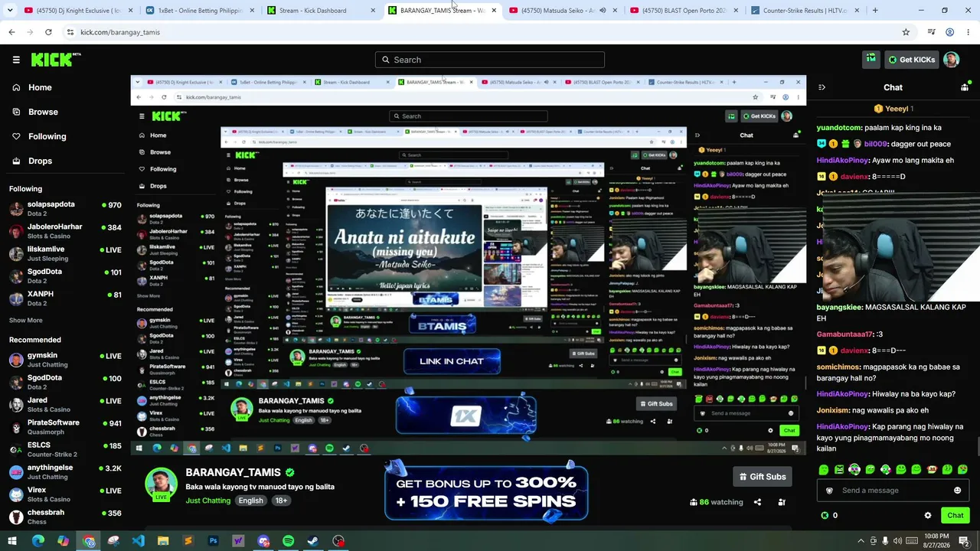The width and height of the screenshot is (980, 551).
Task: Open the emoji picker in the message box
Action: click(x=957, y=491)
